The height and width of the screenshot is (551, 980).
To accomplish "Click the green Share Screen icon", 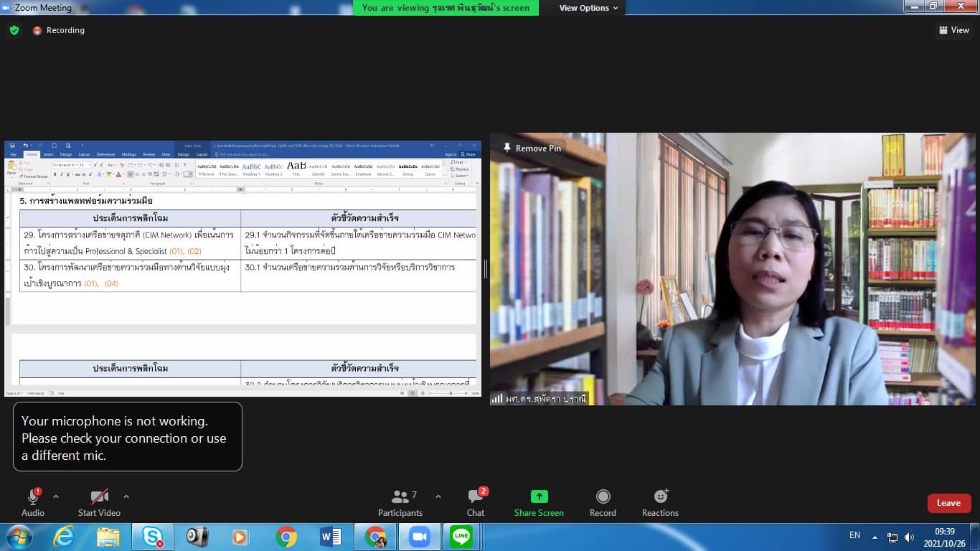I will point(539,497).
